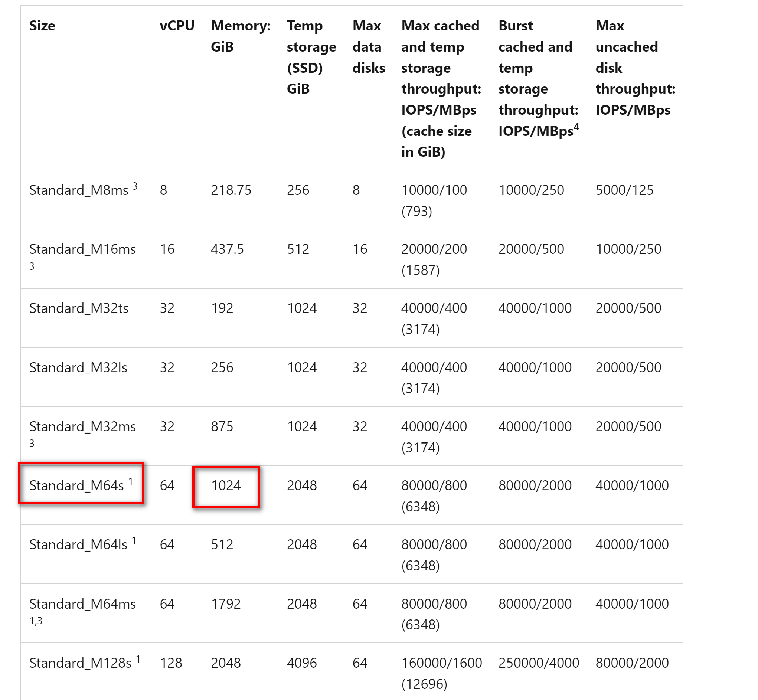The height and width of the screenshot is (700, 758).
Task: Click the Memory: GiB column header
Action: [x=240, y=36]
